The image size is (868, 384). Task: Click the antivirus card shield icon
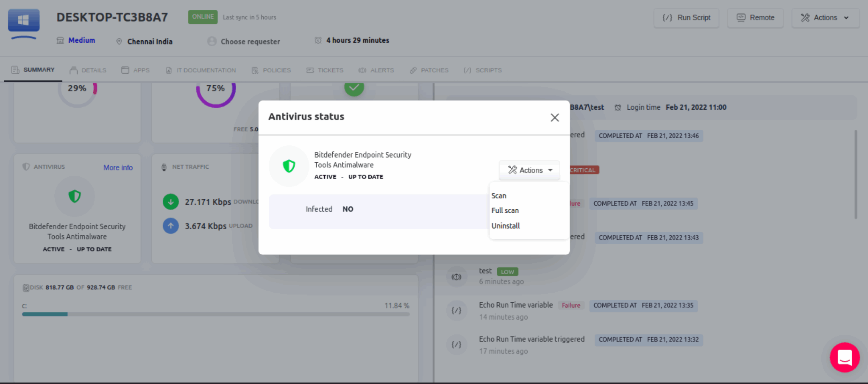click(x=75, y=196)
